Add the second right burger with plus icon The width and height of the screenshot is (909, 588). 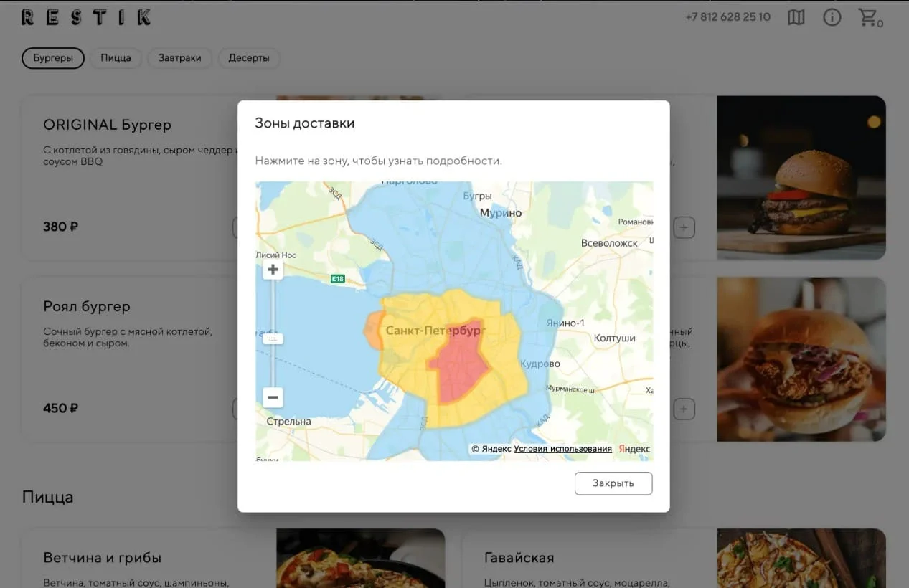(684, 409)
